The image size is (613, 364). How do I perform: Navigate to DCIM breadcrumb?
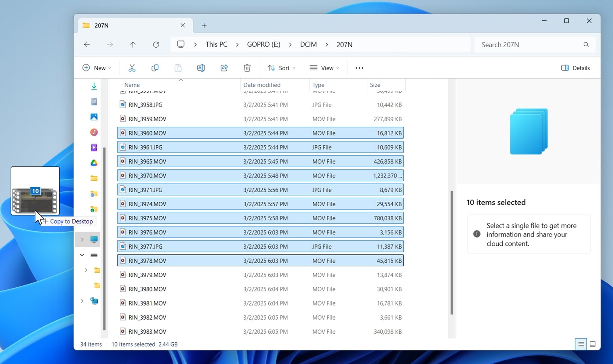click(x=308, y=44)
